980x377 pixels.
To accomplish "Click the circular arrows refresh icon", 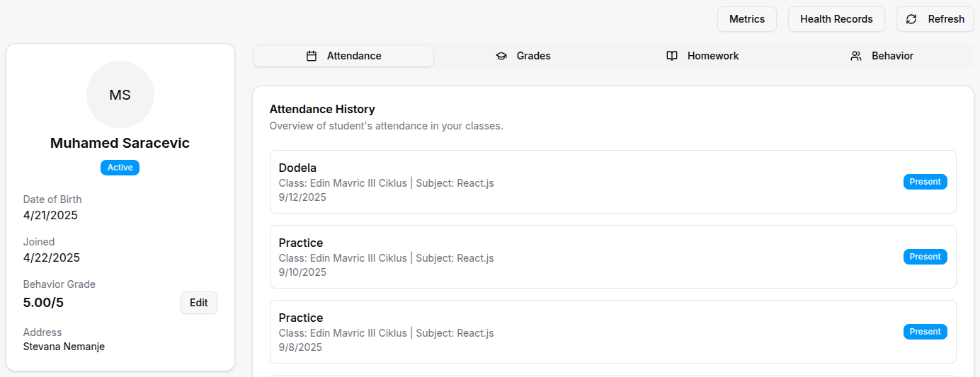I will [x=911, y=19].
